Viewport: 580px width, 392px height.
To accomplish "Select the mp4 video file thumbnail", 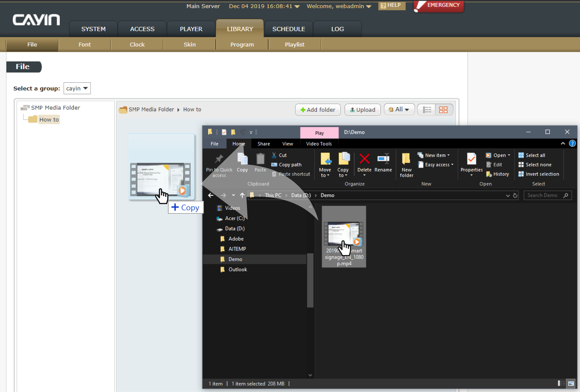I will coord(344,237).
